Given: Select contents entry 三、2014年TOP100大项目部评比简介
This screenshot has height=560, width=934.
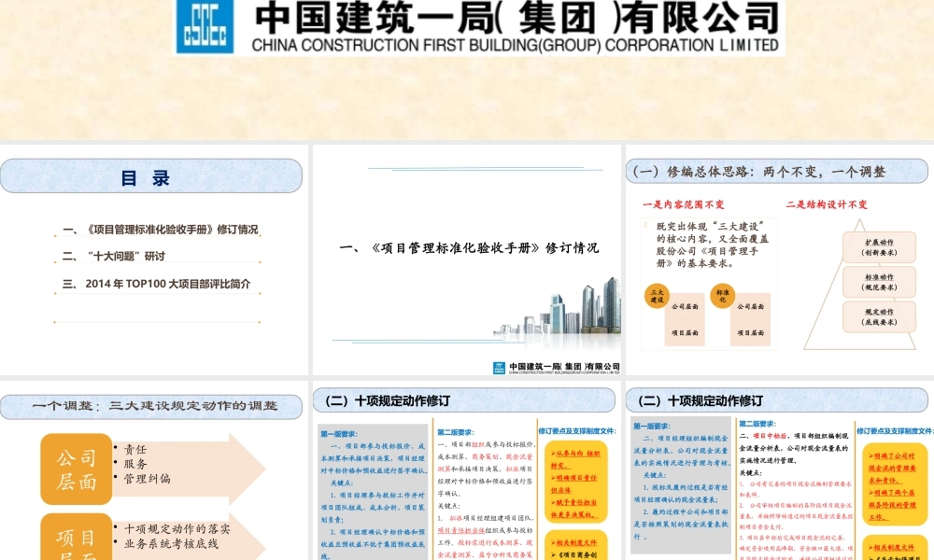Looking at the screenshot, I should point(156,284).
